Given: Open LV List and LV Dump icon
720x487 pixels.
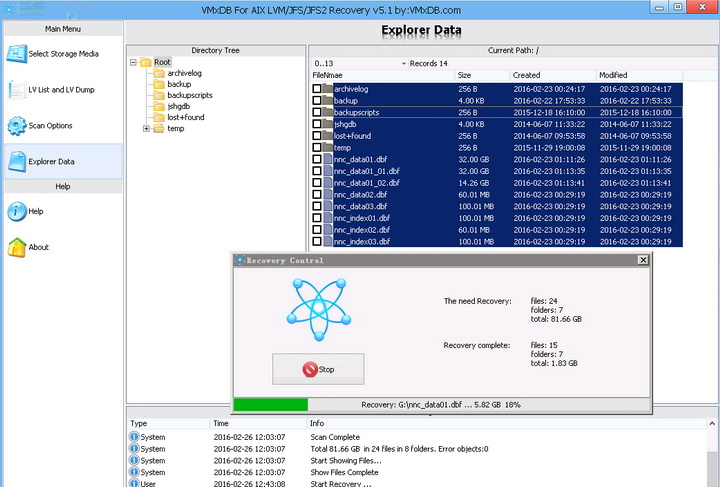Looking at the screenshot, I should click(17, 89).
